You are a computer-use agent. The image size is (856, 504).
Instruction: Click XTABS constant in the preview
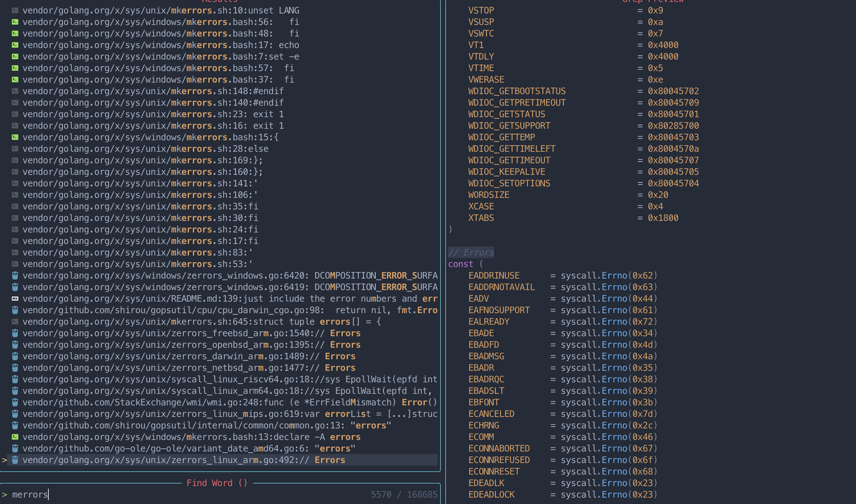click(x=481, y=218)
